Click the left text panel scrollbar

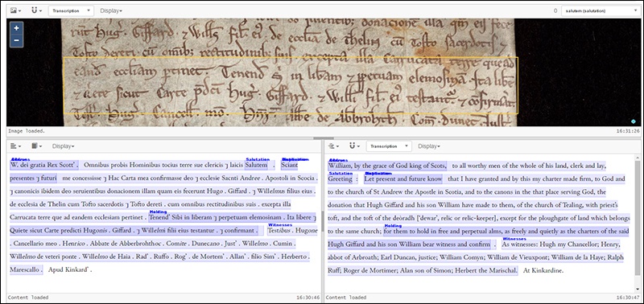(x=323, y=220)
